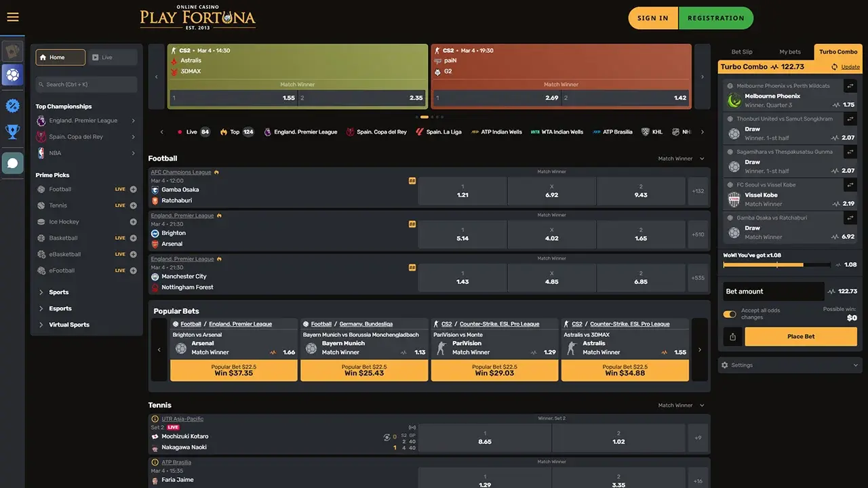
Task: Open the AFC Champions League link
Action: click(x=181, y=172)
